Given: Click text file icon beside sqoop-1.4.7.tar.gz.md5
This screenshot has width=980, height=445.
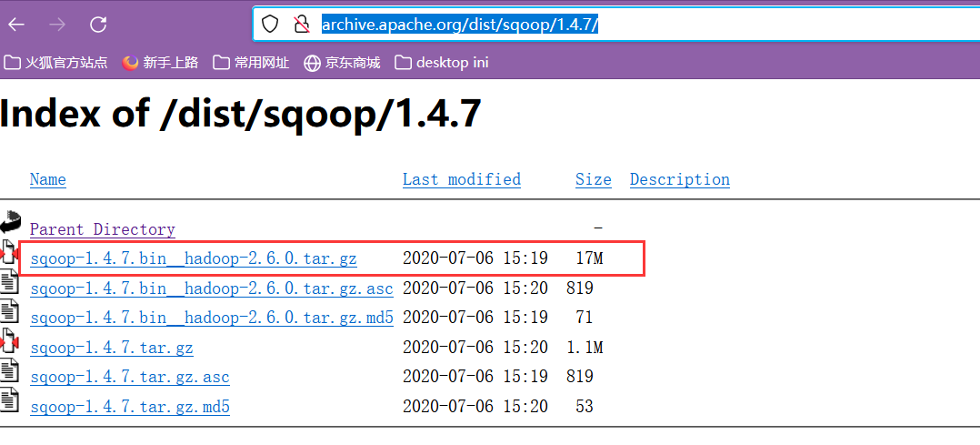Looking at the screenshot, I should [x=9, y=399].
